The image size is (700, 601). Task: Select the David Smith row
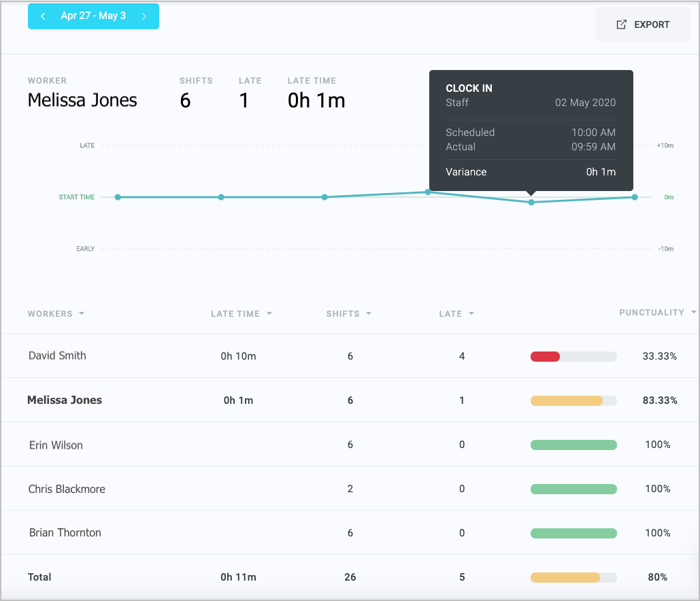coord(57,356)
